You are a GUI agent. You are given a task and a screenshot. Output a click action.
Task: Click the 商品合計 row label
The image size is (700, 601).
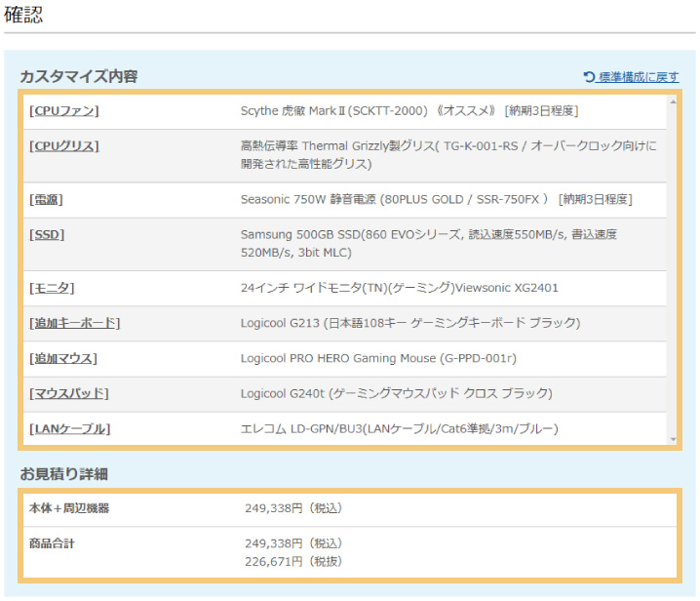tap(52, 543)
